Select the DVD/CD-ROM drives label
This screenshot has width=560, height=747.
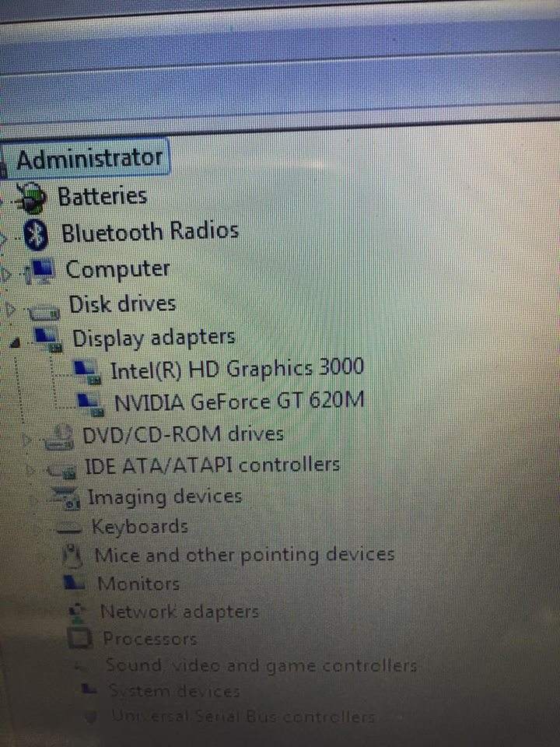click(183, 434)
